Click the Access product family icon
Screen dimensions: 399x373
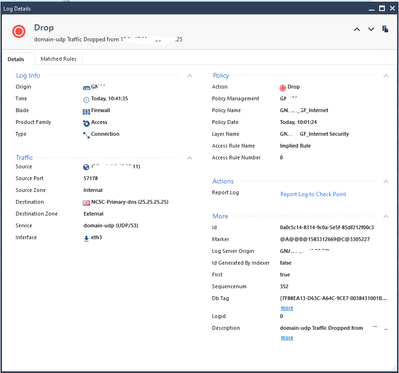click(x=86, y=123)
